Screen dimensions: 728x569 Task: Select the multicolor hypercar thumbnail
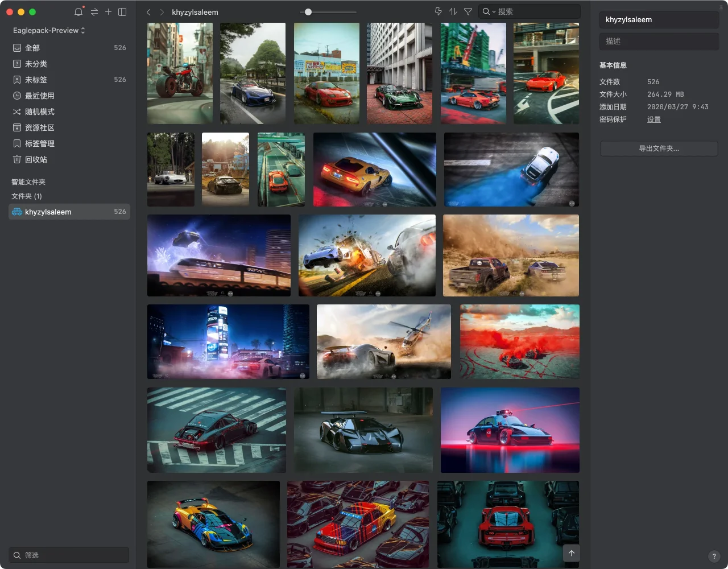(x=213, y=524)
